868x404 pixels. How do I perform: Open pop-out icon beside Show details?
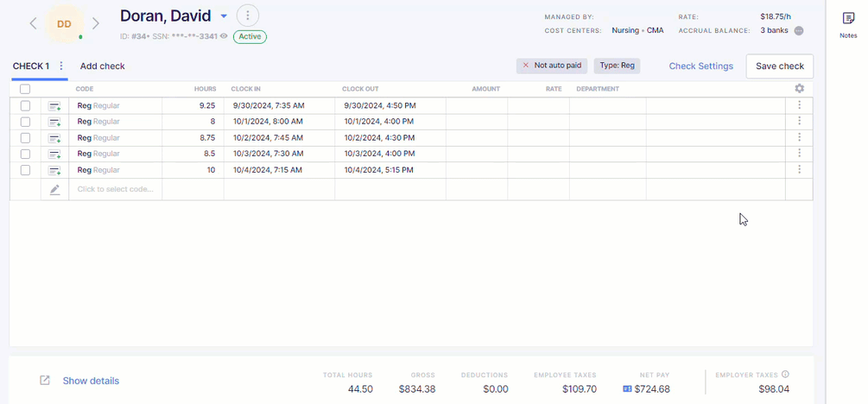tap(45, 381)
